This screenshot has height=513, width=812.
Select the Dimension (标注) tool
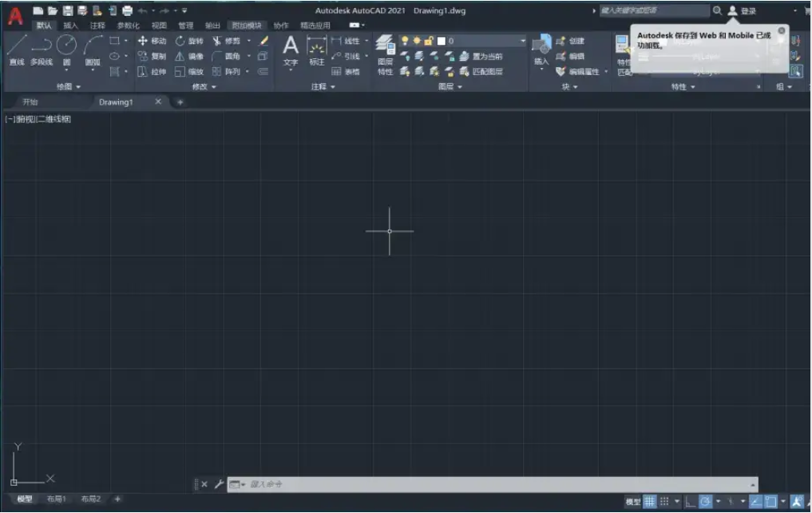(x=316, y=51)
